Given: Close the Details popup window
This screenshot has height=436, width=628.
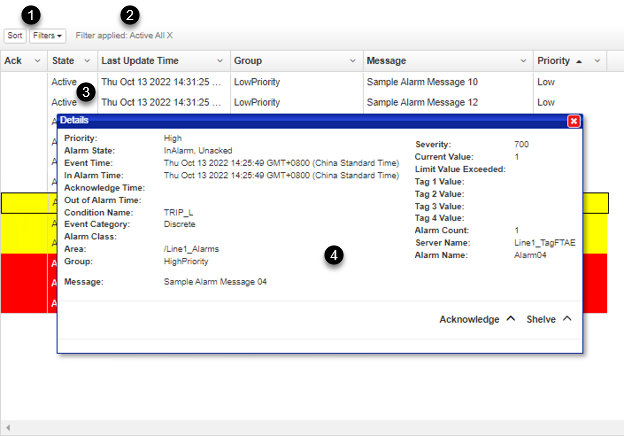Looking at the screenshot, I should 573,121.
